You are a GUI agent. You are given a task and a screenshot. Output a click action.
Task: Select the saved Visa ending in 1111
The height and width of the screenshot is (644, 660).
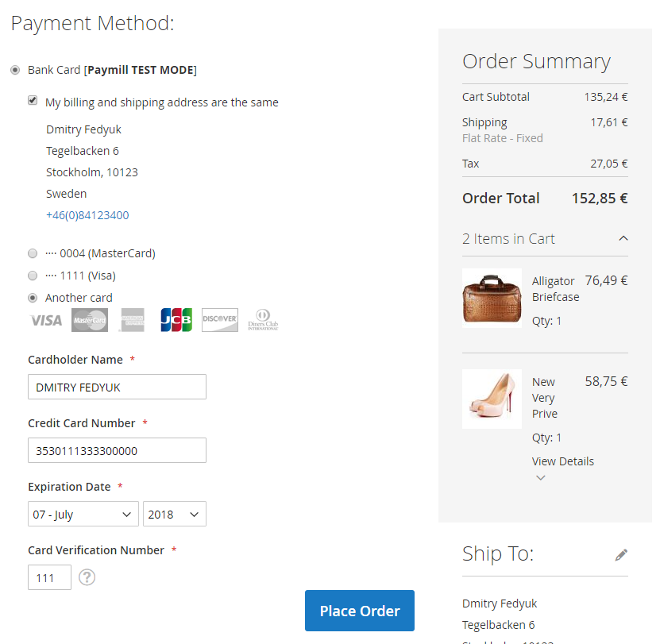pyautogui.click(x=33, y=276)
